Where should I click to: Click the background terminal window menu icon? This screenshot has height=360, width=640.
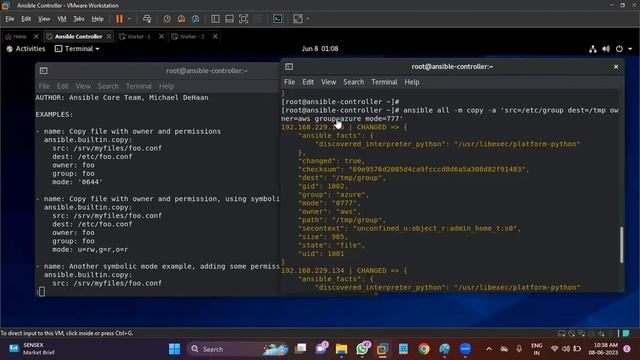pyautogui.click(x=44, y=71)
